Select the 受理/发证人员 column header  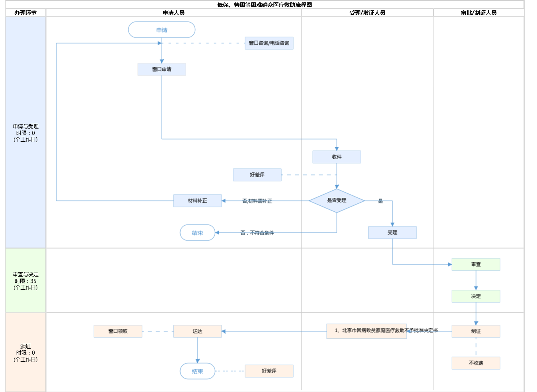[x=367, y=13]
